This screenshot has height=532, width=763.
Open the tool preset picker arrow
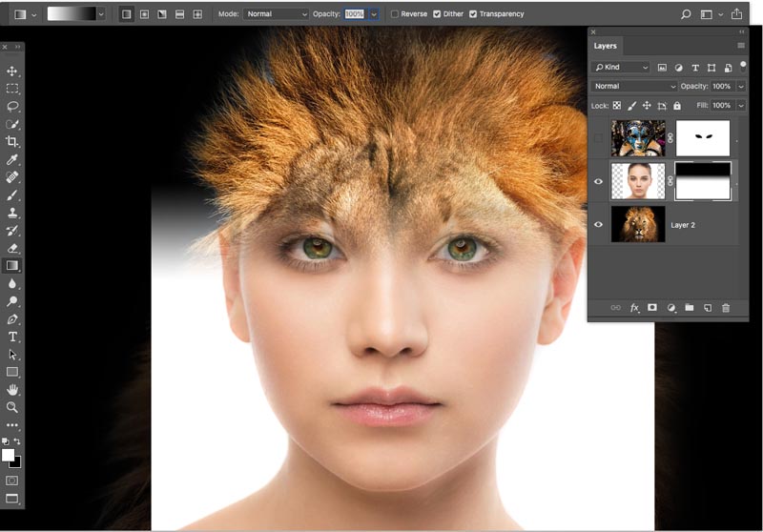(33, 14)
